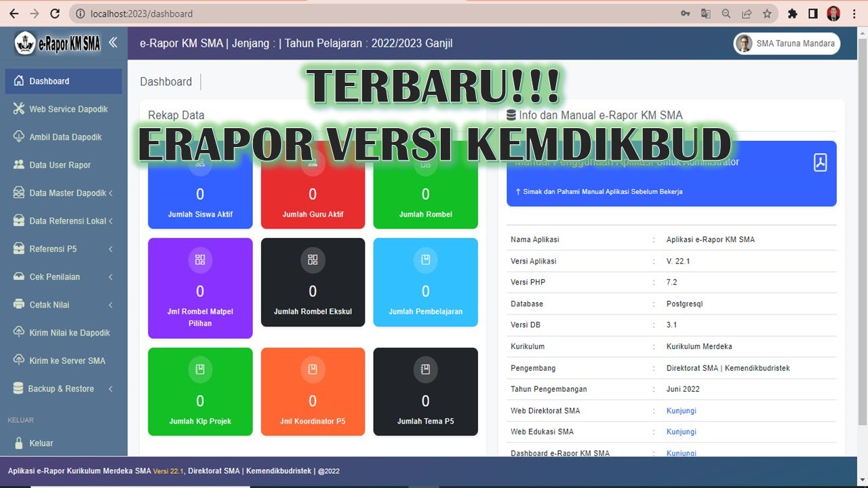
Task: Click the PDF manual icon in blue banner
Action: pyautogui.click(x=820, y=162)
